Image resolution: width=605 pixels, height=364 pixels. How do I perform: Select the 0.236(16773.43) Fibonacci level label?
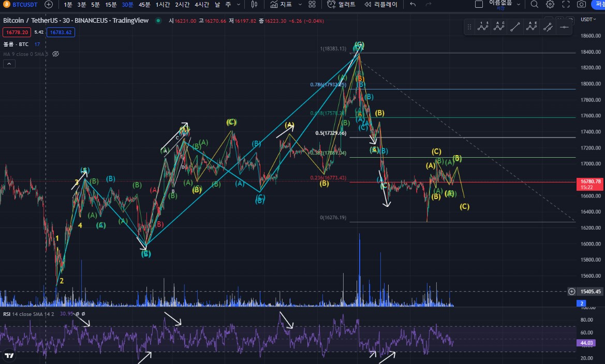click(x=328, y=178)
